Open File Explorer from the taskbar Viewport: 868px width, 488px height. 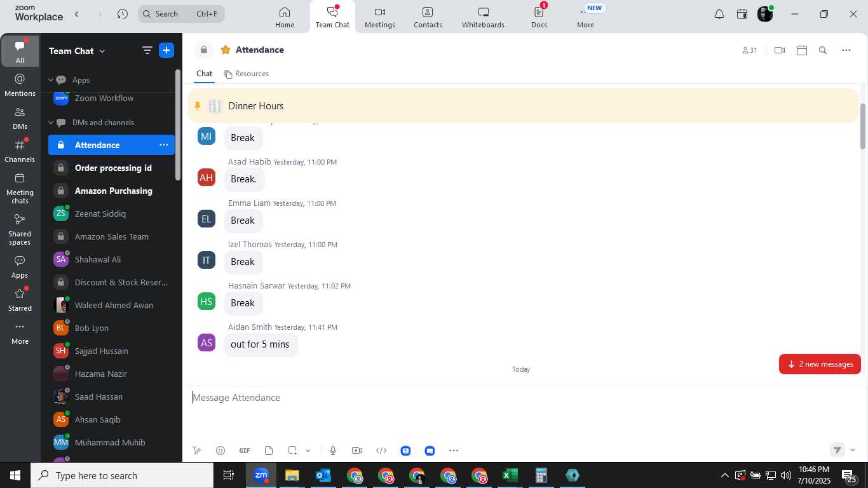292,475
